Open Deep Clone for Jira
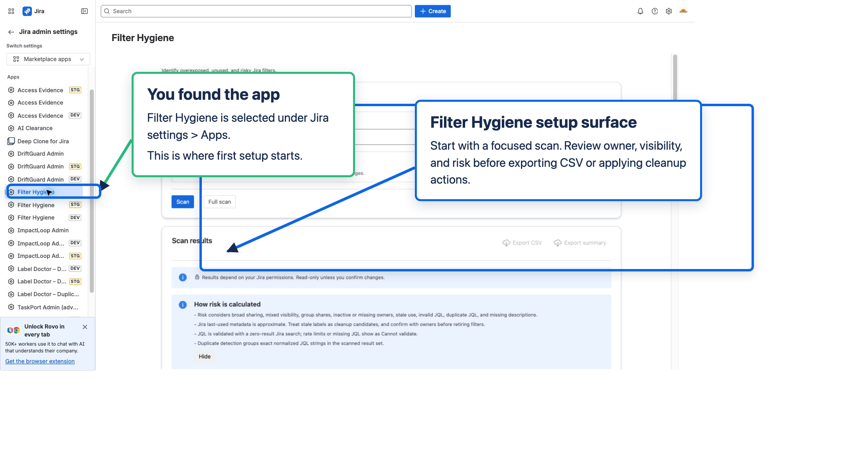 pos(45,141)
